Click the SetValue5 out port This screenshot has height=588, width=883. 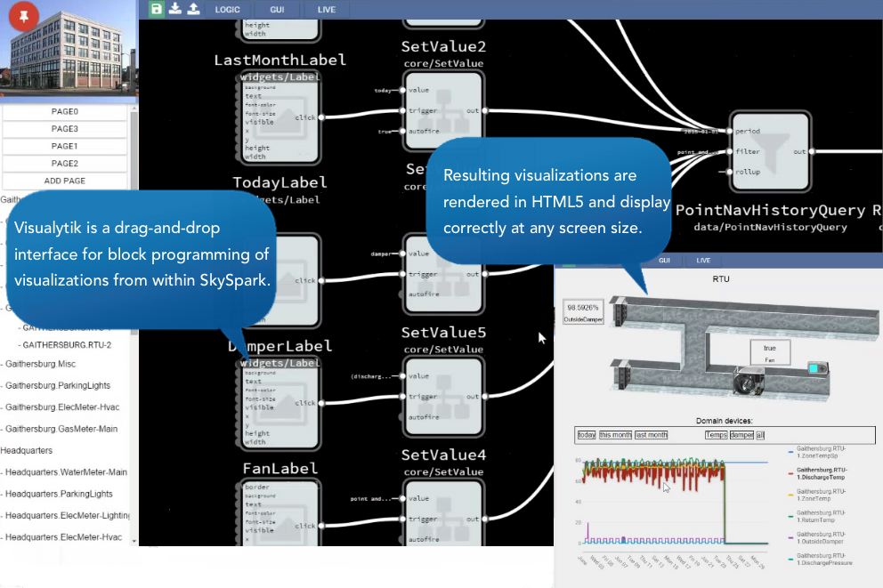coord(485,397)
